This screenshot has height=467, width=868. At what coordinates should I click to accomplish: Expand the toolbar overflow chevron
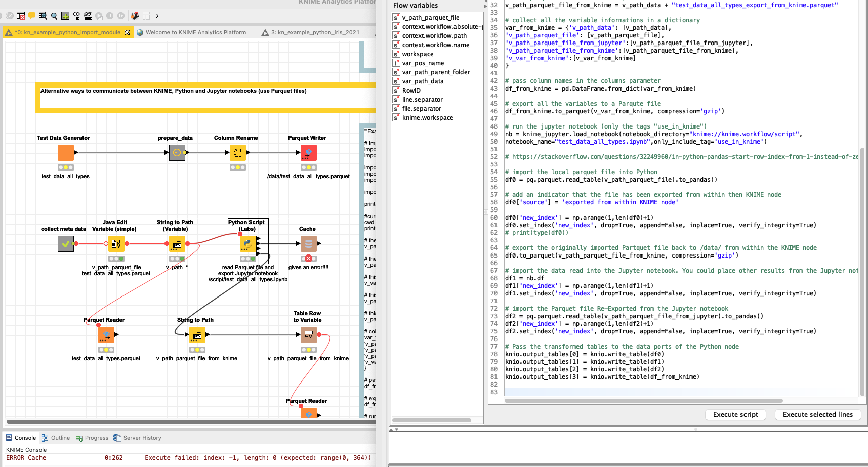click(x=157, y=16)
